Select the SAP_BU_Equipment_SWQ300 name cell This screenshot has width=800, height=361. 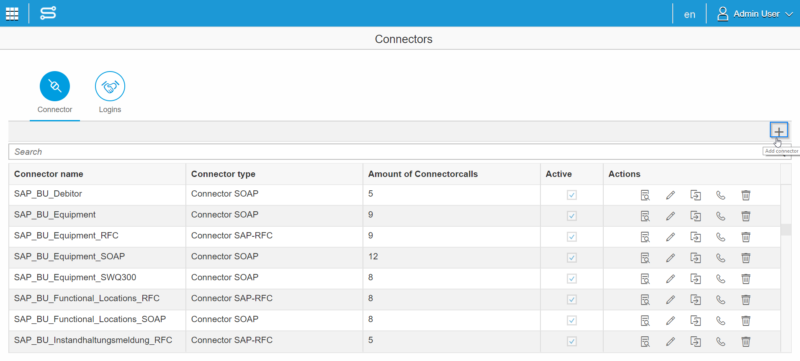97,278
